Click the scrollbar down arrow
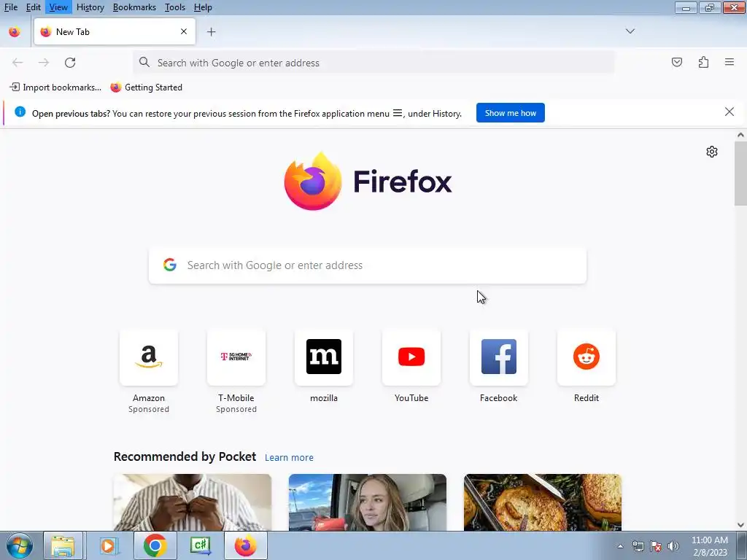This screenshot has height=560, width=747. click(x=740, y=525)
